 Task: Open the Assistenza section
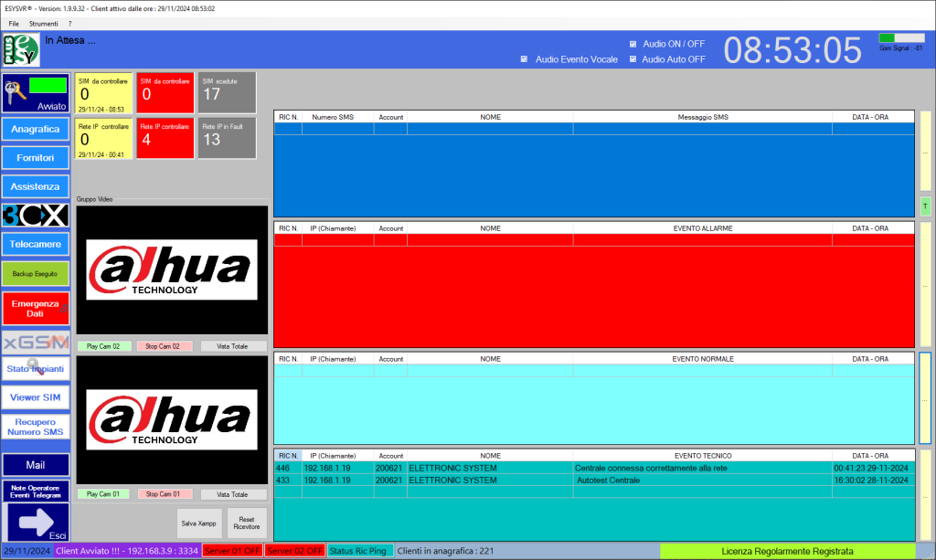click(x=36, y=186)
